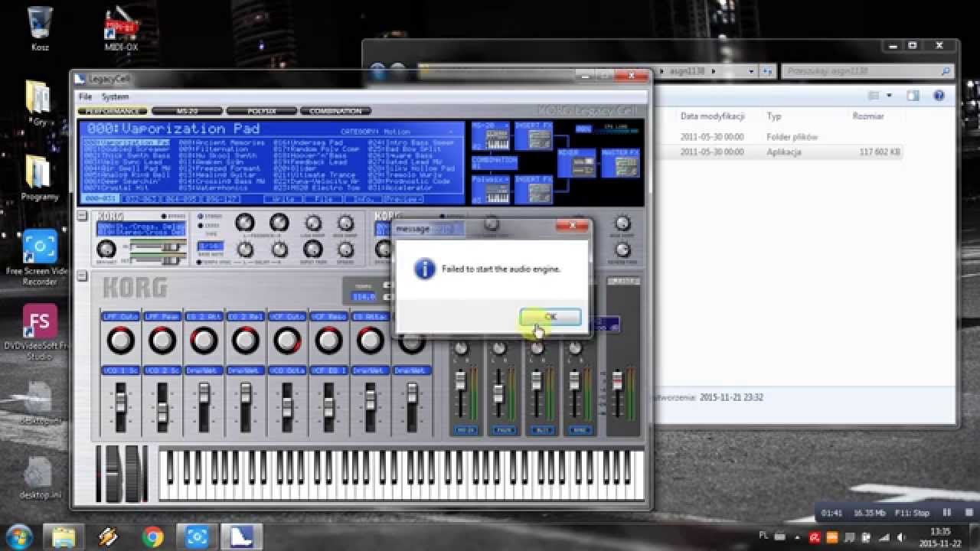Switch to the COMBINATION tab

335,111
